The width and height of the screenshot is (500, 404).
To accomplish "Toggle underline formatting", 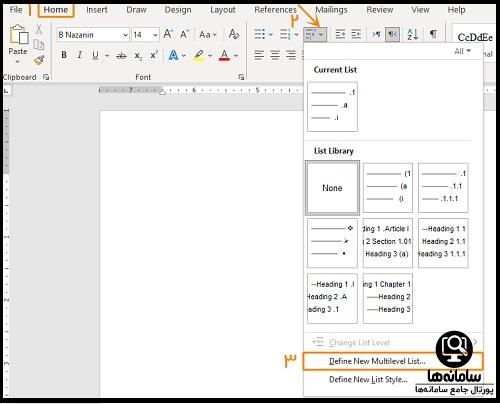I will point(95,55).
